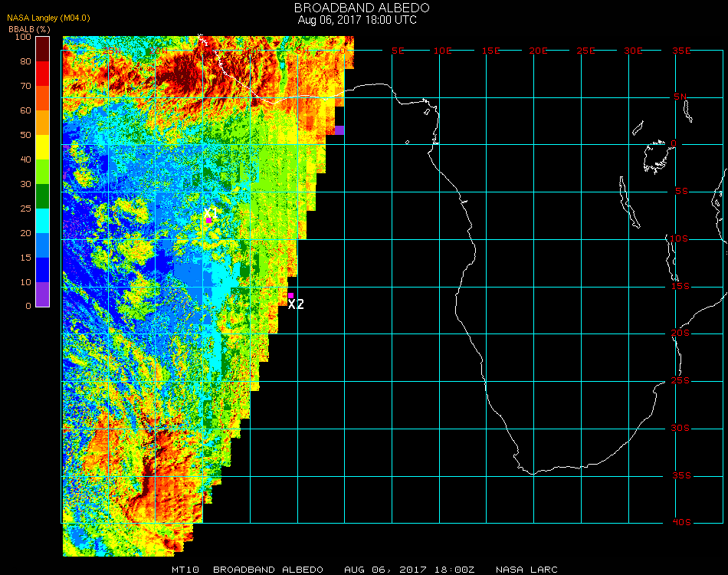
Task: Click the 15S latitude label
Action: [681, 286]
